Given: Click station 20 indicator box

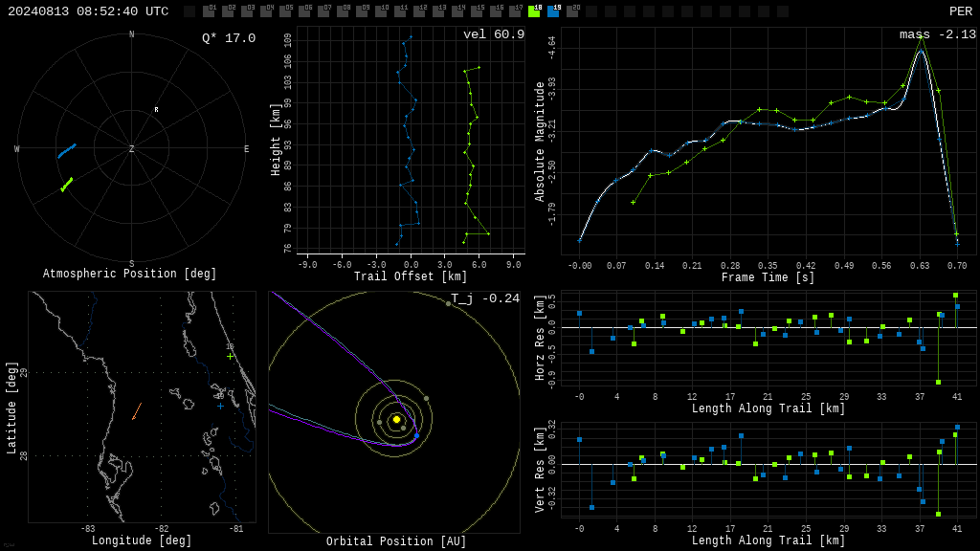Looking at the screenshot, I should (572, 11).
